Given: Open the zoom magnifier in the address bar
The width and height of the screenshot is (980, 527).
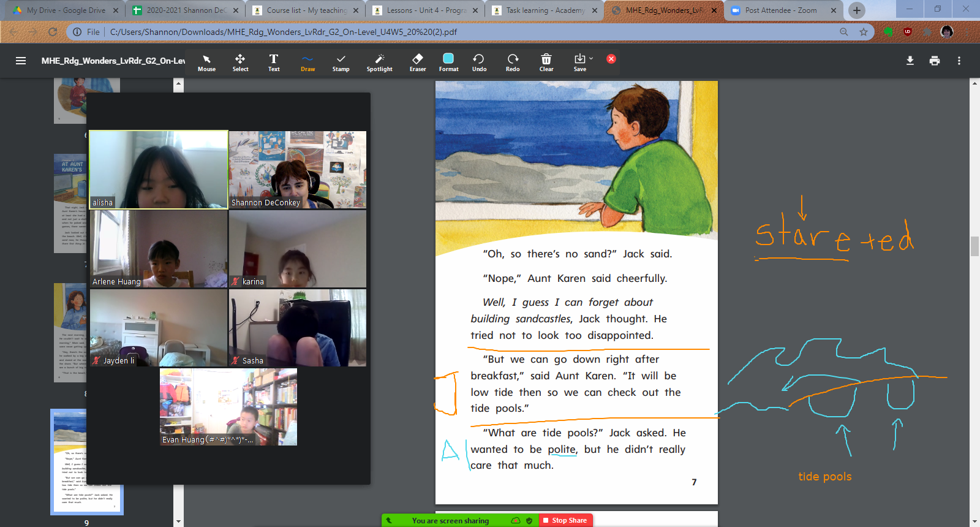Looking at the screenshot, I should [844, 32].
